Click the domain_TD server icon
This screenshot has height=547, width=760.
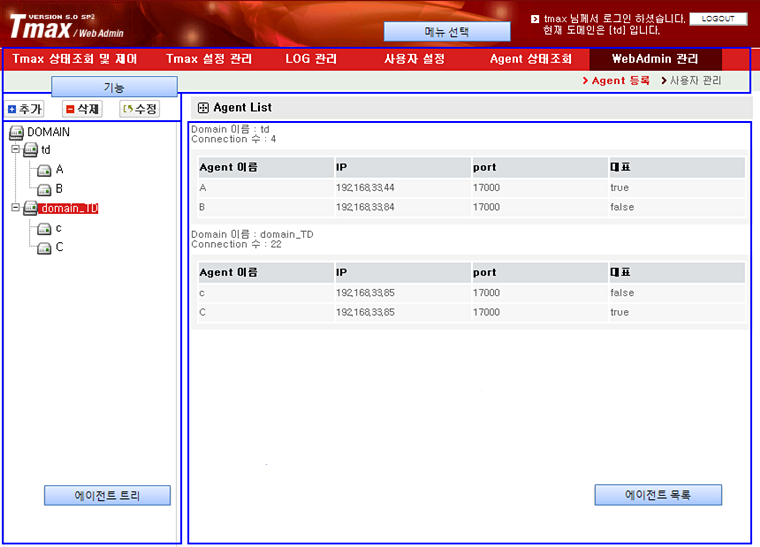coord(31,208)
